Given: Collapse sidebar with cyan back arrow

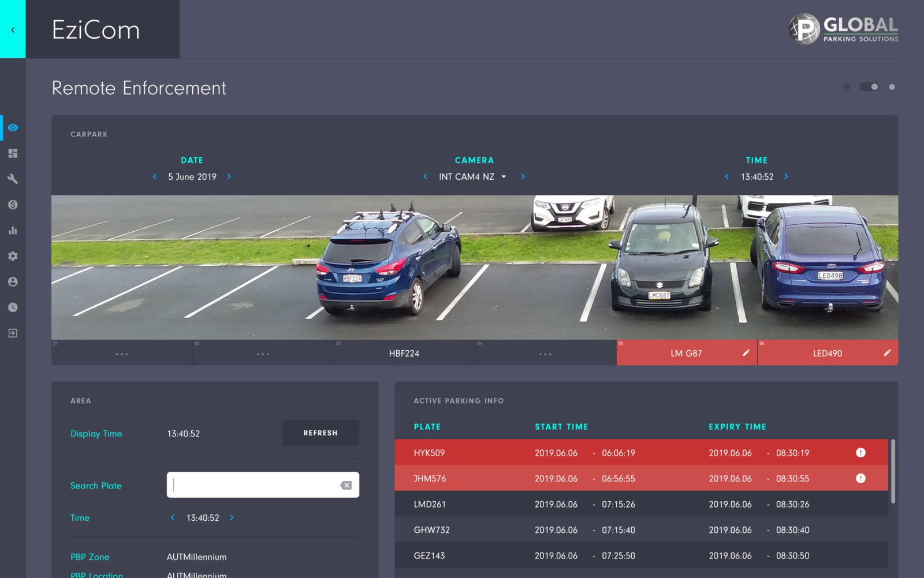Looking at the screenshot, I should 13,29.
